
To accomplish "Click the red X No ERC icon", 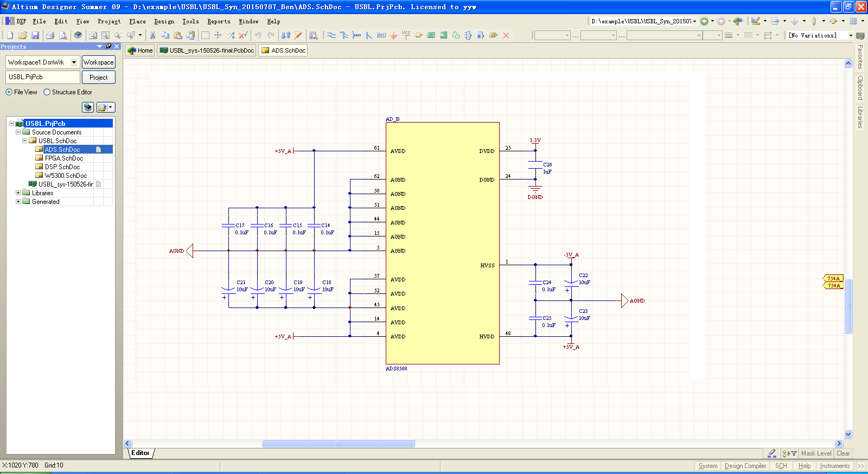I will click(506, 35).
